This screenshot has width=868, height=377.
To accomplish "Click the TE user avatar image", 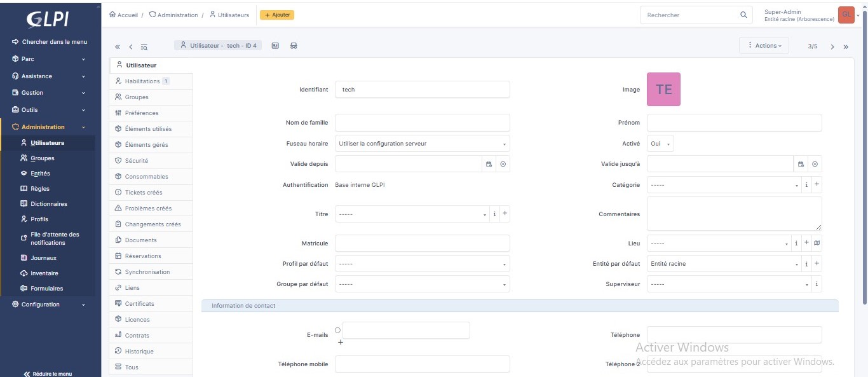I will coord(663,90).
